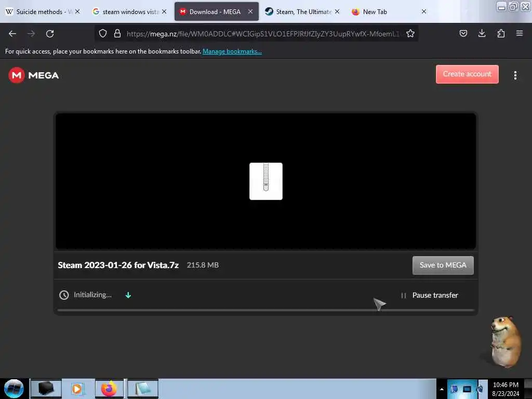Click file name Steam 2023-01-26 for Vista.7z

pyautogui.click(x=118, y=265)
